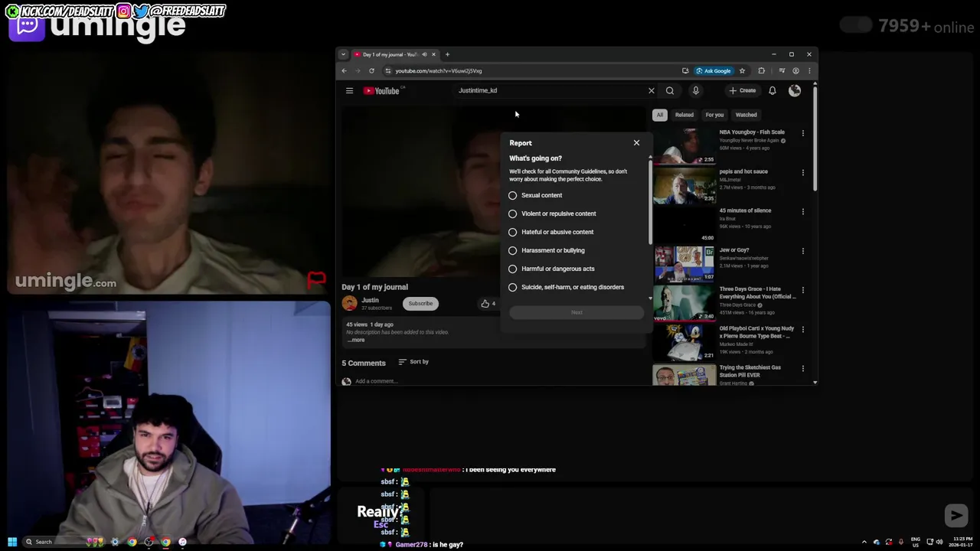Open the iTunes music taskbar icon

point(182,542)
